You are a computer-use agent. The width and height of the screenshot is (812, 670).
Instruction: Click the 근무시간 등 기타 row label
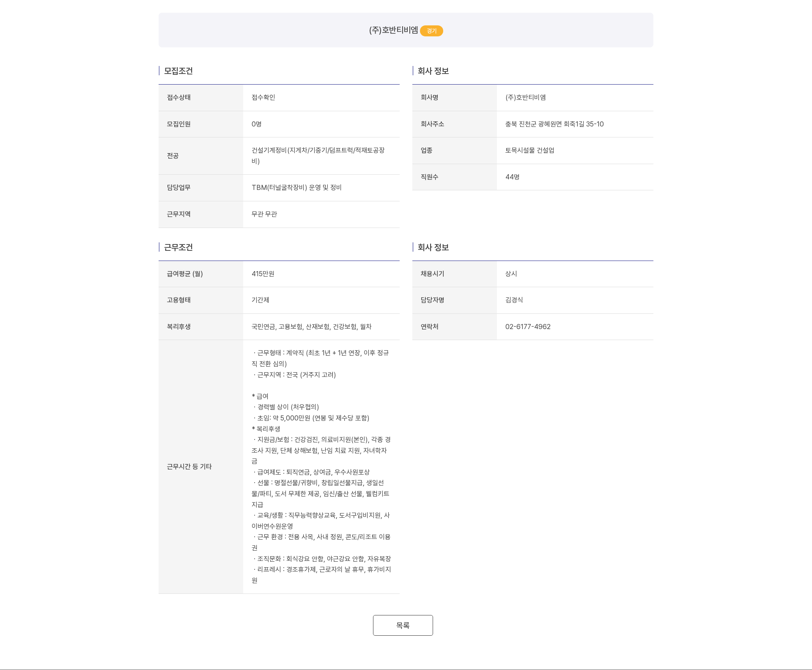pos(189,467)
